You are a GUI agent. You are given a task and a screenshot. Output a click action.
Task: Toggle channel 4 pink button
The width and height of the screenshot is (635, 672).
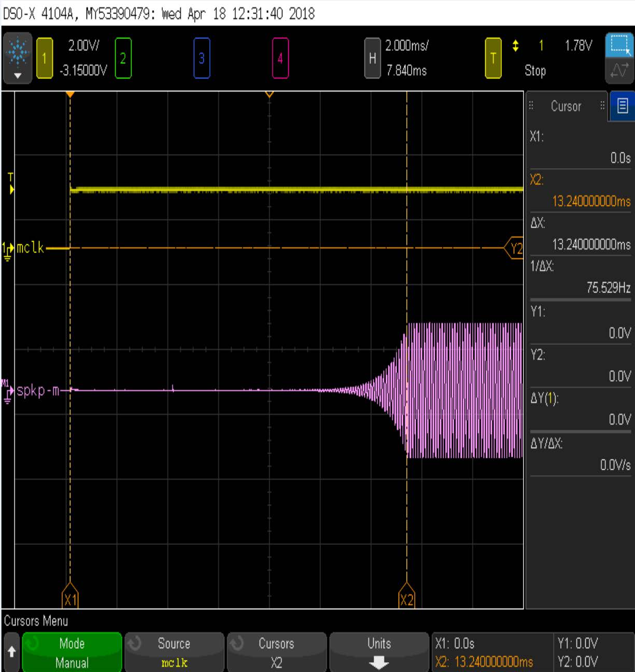(280, 58)
